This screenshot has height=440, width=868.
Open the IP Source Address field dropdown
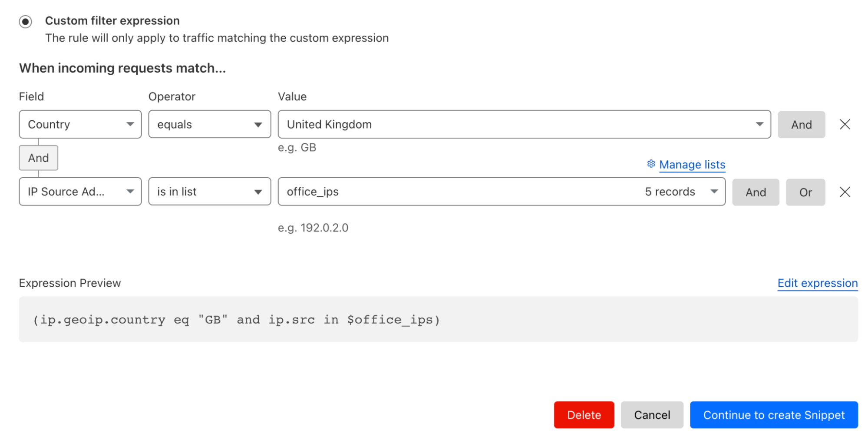click(x=80, y=192)
